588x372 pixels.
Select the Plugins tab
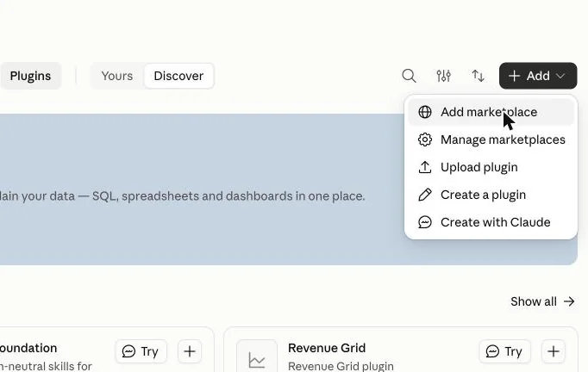(x=30, y=76)
